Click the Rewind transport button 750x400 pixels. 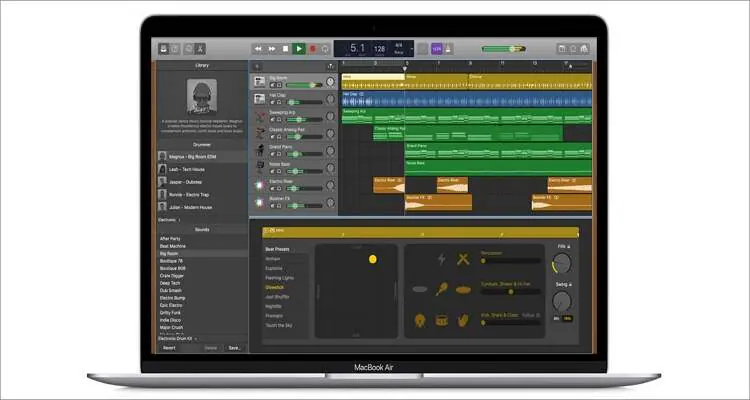(258, 49)
